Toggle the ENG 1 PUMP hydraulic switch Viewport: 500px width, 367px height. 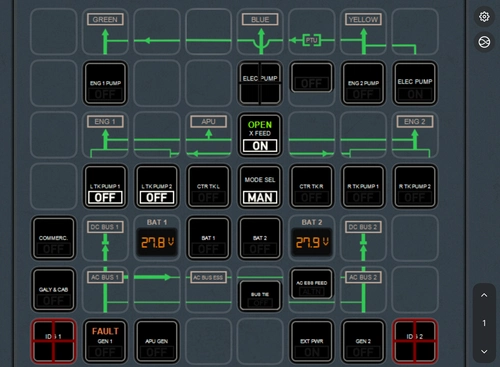pyautogui.click(x=105, y=83)
